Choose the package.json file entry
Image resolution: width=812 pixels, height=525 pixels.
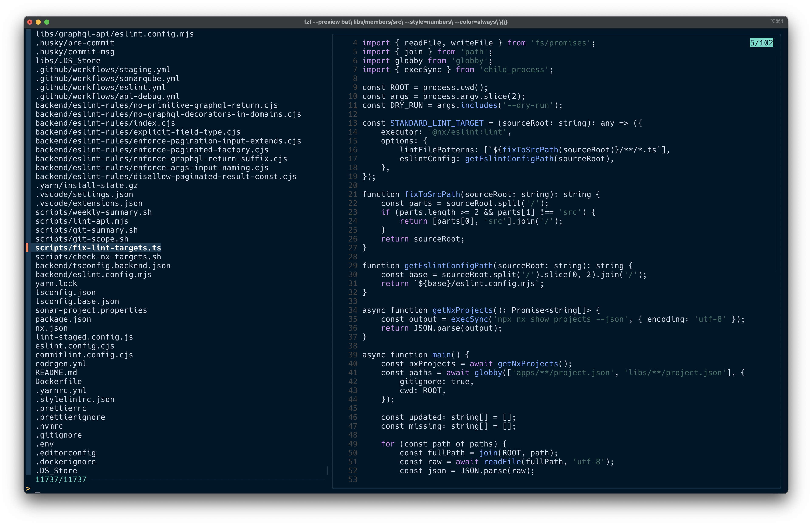[x=63, y=319]
